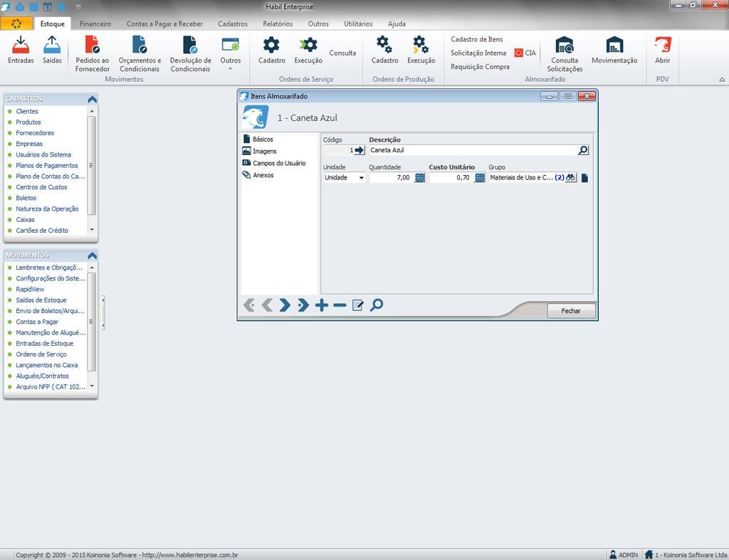Click the Fechar button

click(571, 311)
